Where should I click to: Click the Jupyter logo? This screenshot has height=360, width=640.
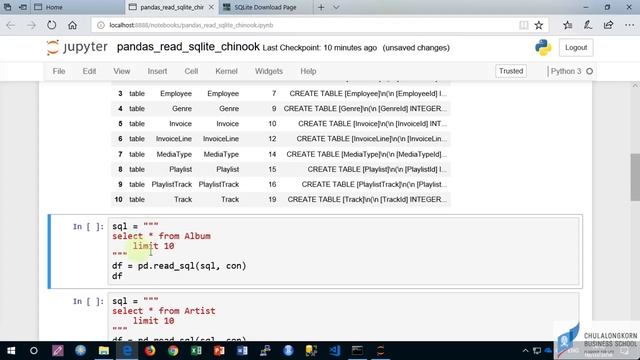77,47
